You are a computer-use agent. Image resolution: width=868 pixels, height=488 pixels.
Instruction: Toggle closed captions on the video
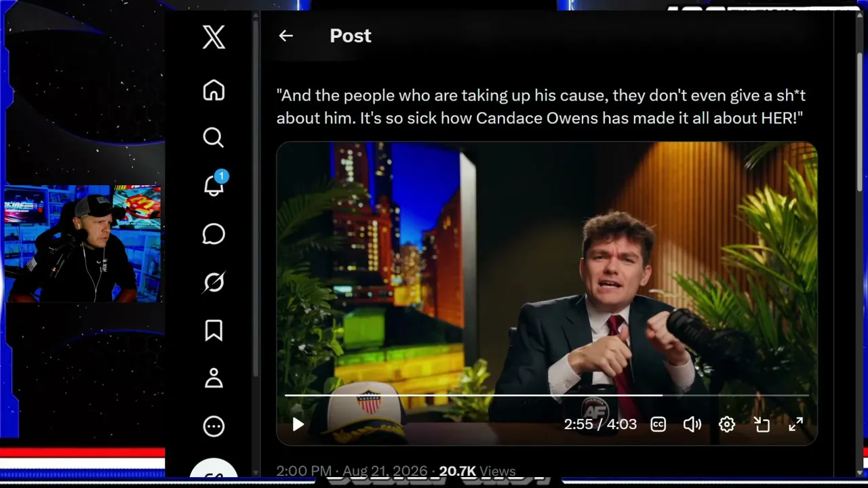(658, 424)
